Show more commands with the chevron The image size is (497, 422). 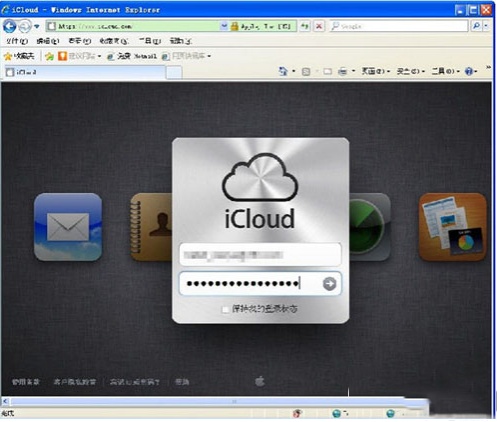pos(488,68)
